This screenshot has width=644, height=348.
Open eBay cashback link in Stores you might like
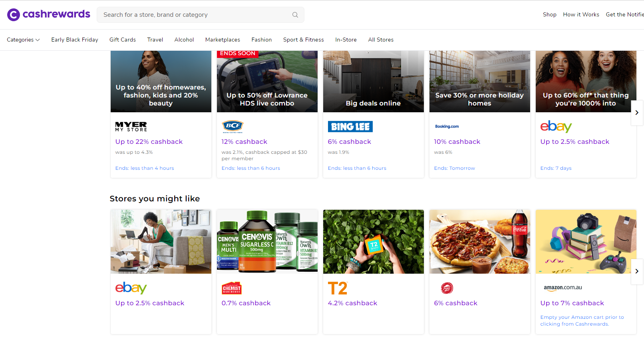coord(150,303)
